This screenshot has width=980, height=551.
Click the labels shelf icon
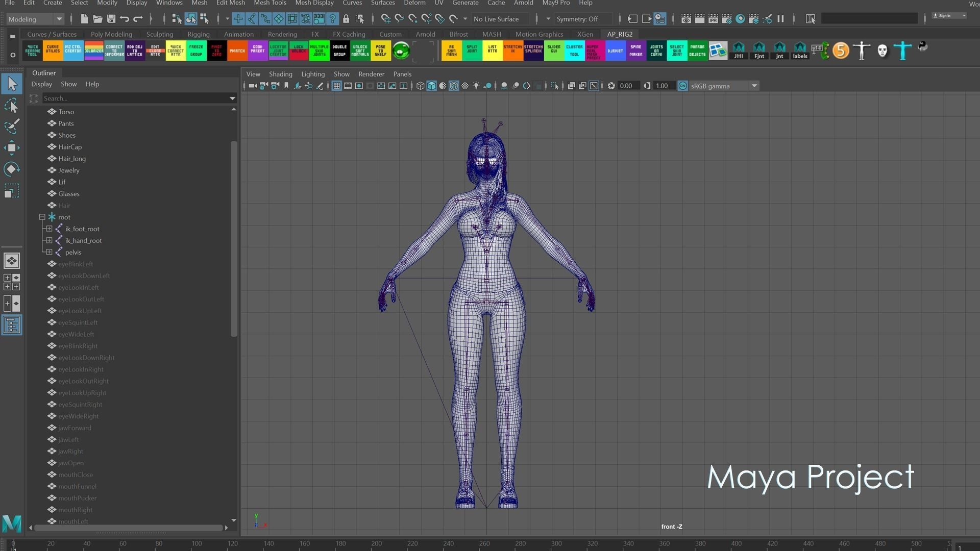800,51
